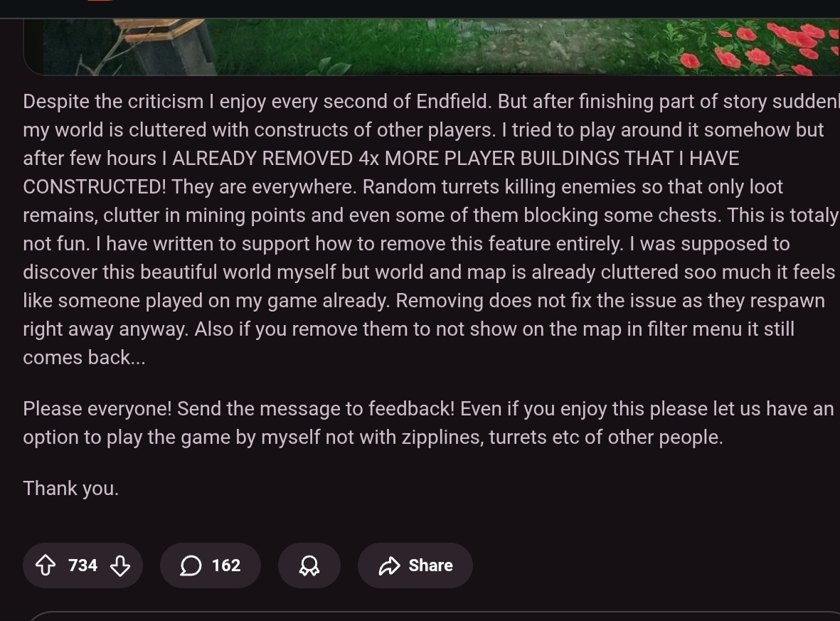Image resolution: width=840 pixels, height=621 pixels.
Task: Click the "Please everyone!" paragraph
Action: tap(429, 423)
